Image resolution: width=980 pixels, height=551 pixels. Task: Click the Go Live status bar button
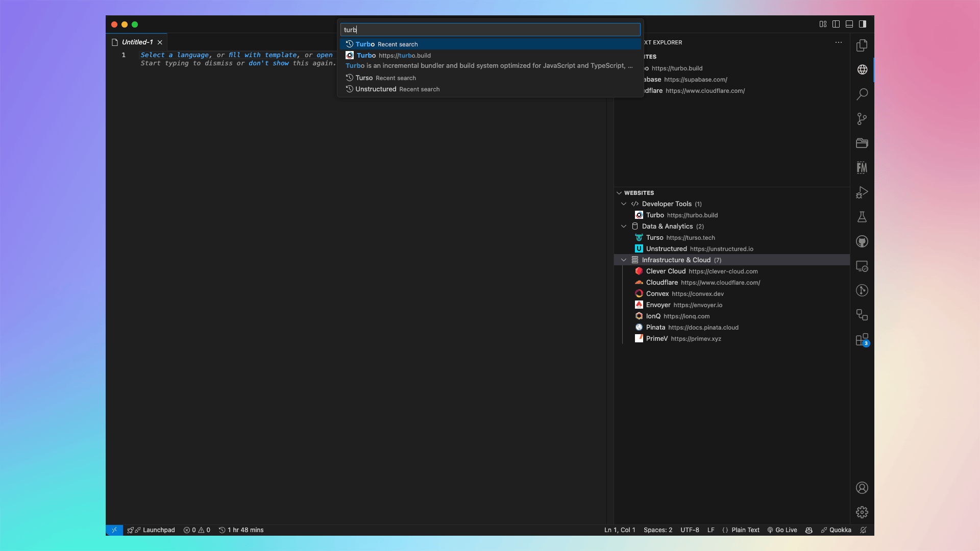pyautogui.click(x=782, y=530)
